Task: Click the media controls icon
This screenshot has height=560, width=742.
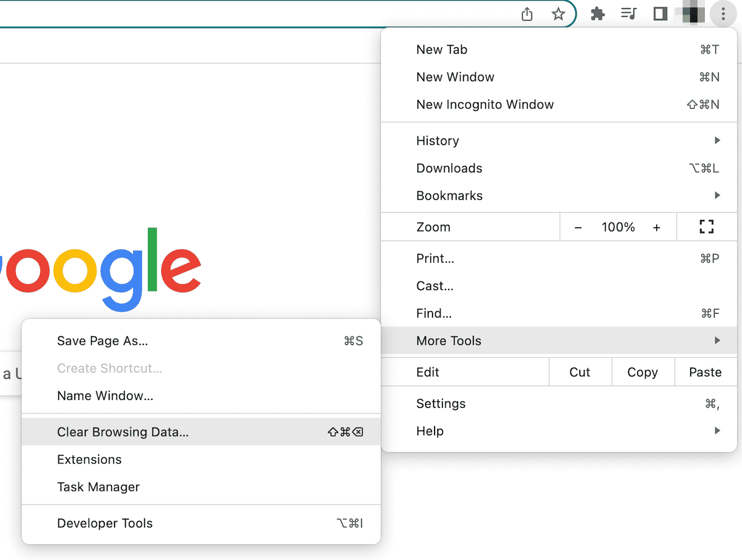Action: click(x=629, y=14)
